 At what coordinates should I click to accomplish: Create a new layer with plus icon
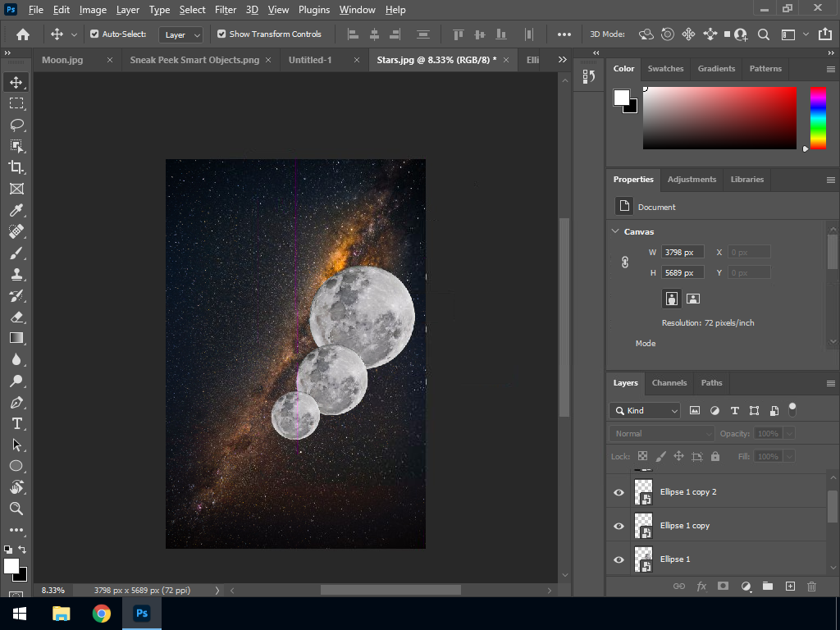coord(790,586)
